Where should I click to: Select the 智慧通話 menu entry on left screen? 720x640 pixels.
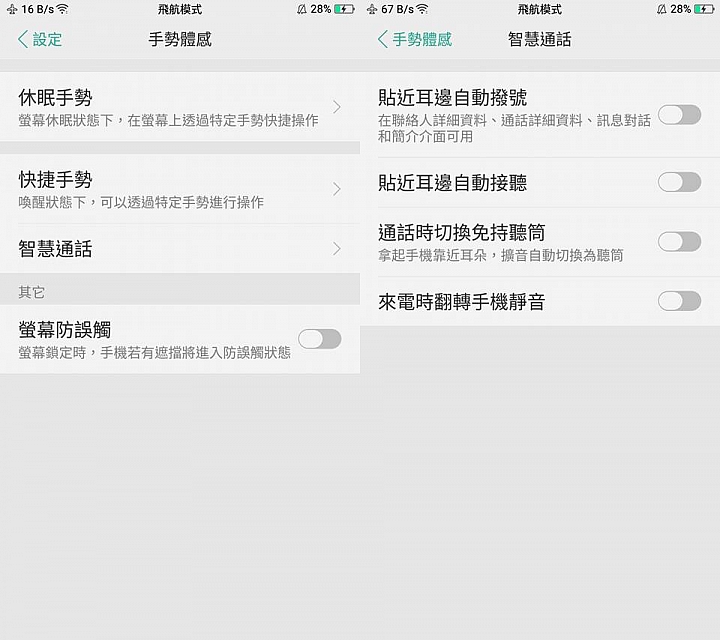180,248
